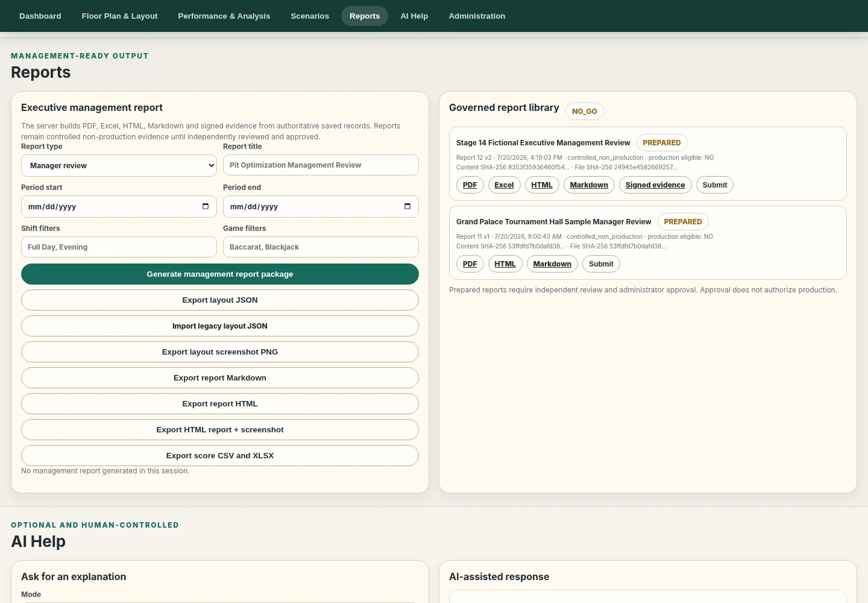The height and width of the screenshot is (603, 868).
Task: Export layout screenshot PNG
Action: click(220, 352)
